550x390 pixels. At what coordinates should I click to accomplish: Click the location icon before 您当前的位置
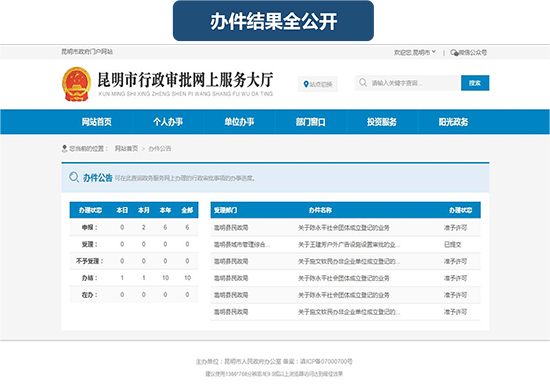(64, 149)
